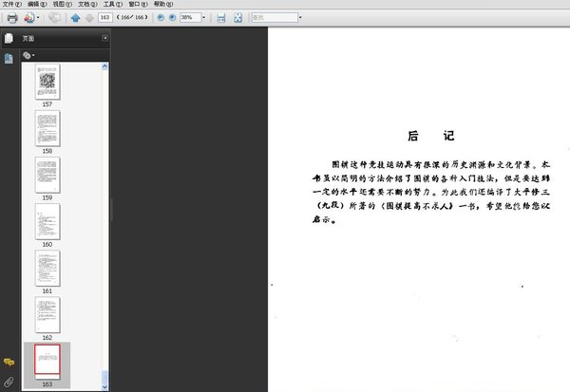The width and height of the screenshot is (570, 392).
Task: Open the 窗口 (Window) menu
Action: [138, 4]
